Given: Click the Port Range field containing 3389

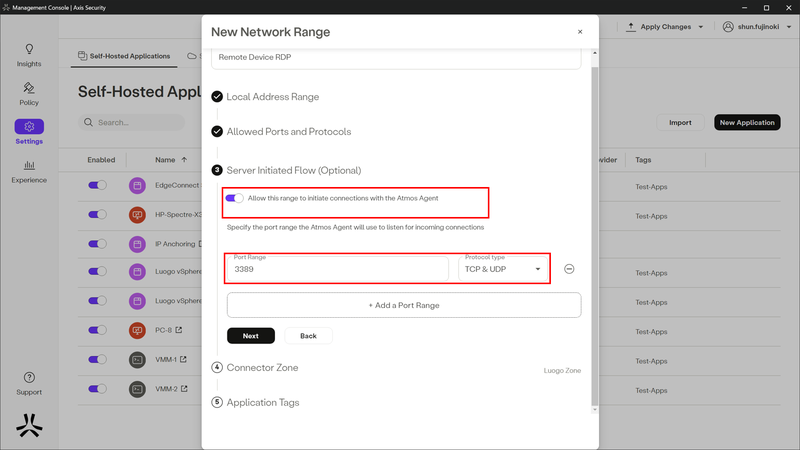Looking at the screenshot, I should (x=338, y=269).
